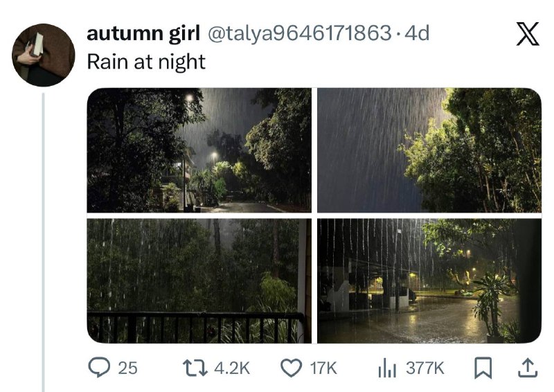Click the 17K likes count
This screenshot has height=392, width=554.
coord(323,368)
